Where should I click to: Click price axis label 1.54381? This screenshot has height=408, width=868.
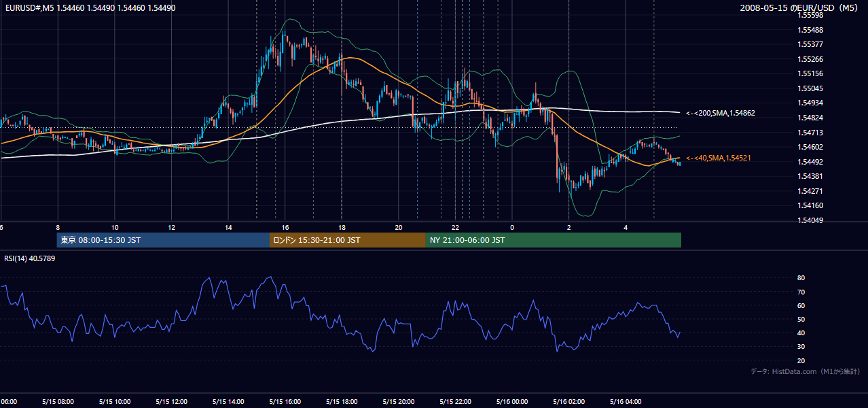tap(811, 176)
